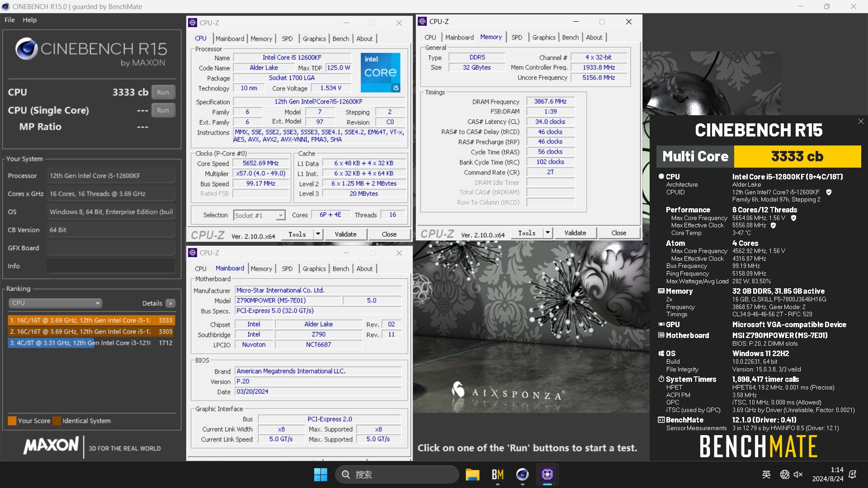Select ranking entry with score 3333
Image resolution: width=868 pixels, height=488 pixels.
coord(91,320)
